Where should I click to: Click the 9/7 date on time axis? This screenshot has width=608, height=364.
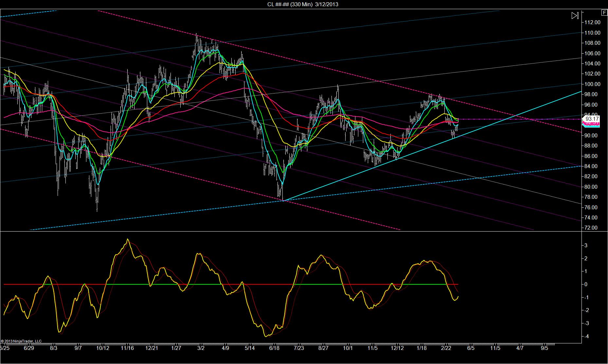[x=78, y=348]
